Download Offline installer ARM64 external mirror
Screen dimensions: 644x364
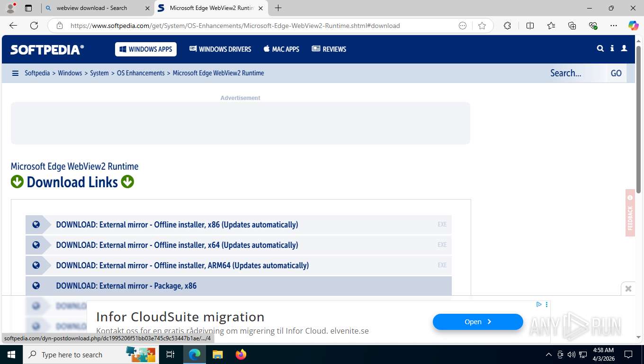(239, 265)
